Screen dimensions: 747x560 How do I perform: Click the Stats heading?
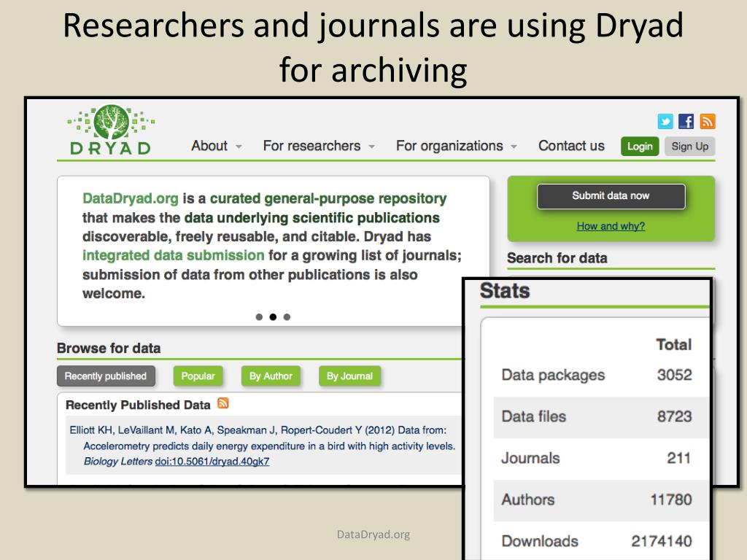(505, 290)
